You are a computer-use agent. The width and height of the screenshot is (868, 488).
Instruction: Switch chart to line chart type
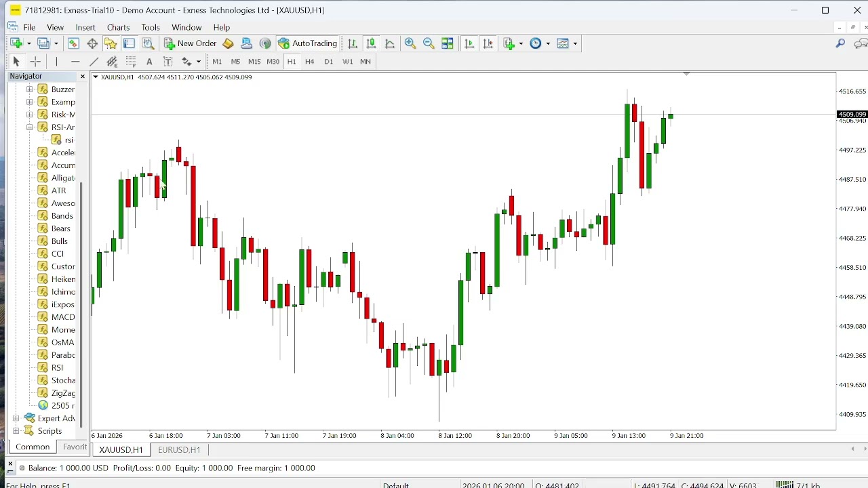coord(390,43)
